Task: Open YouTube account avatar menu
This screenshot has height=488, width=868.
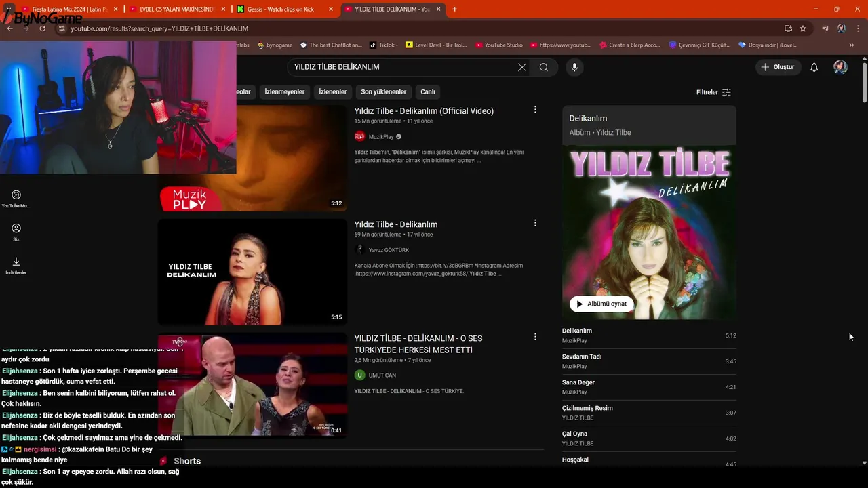Action: point(841,67)
